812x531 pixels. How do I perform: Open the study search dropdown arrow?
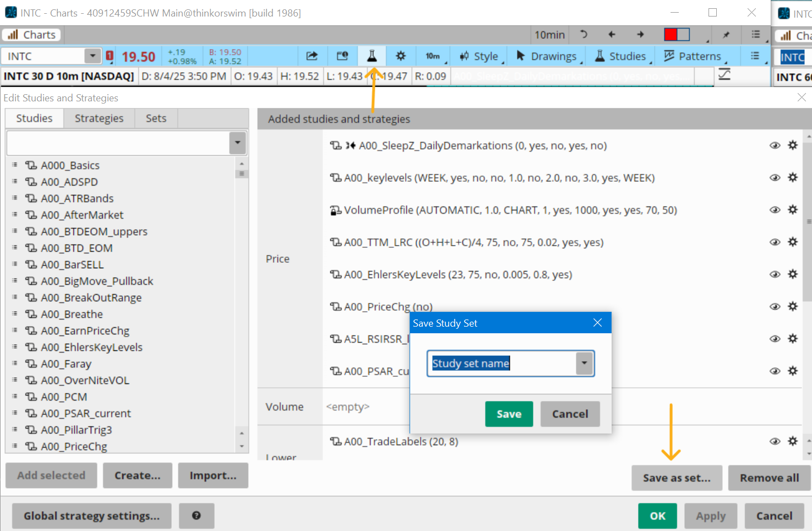click(x=237, y=143)
